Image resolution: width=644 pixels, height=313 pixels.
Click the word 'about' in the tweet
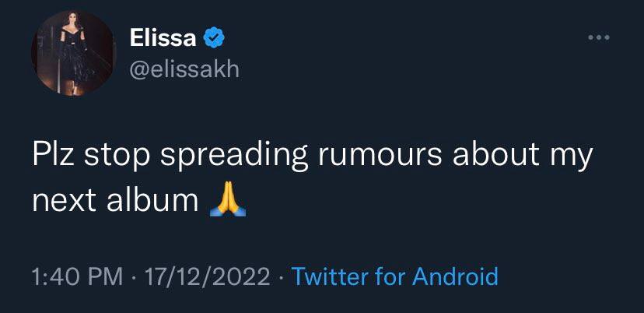pyautogui.click(x=492, y=156)
